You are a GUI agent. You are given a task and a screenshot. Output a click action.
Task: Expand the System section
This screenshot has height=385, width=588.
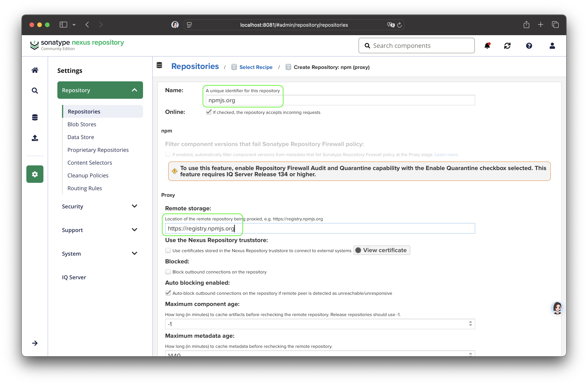pyautogui.click(x=100, y=254)
